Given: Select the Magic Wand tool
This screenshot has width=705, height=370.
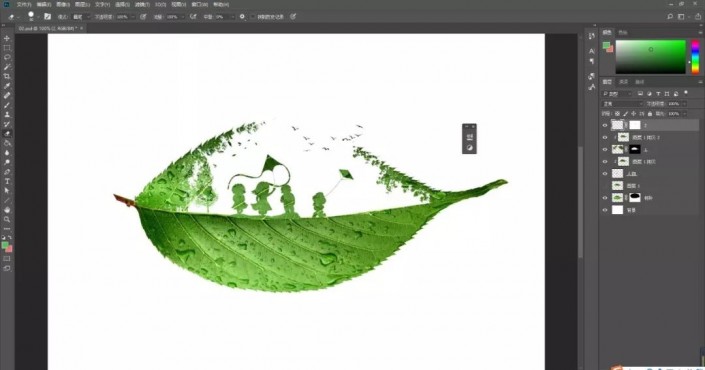Looking at the screenshot, I should 7,67.
